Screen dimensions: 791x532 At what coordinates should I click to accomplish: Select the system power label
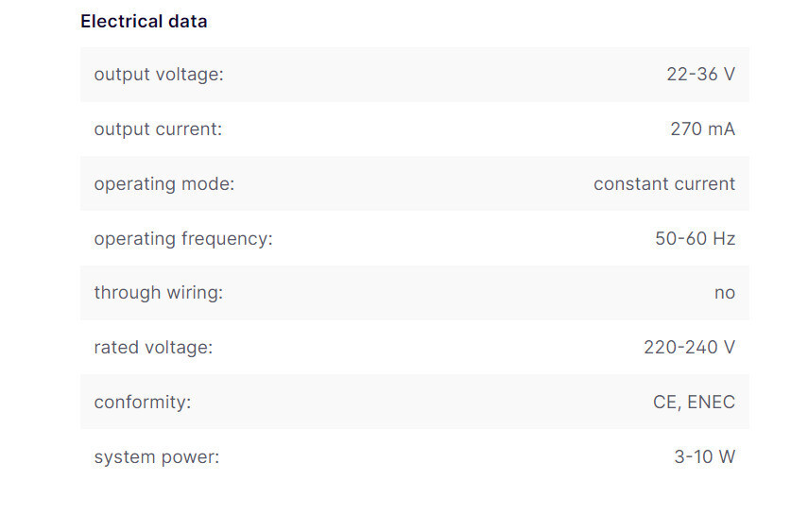click(x=157, y=457)
